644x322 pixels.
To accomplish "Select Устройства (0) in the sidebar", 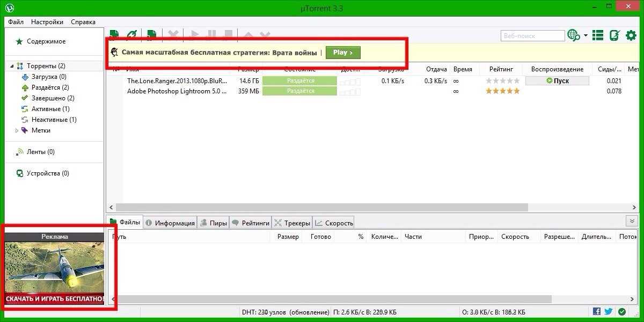I will (x=48, y=173).
